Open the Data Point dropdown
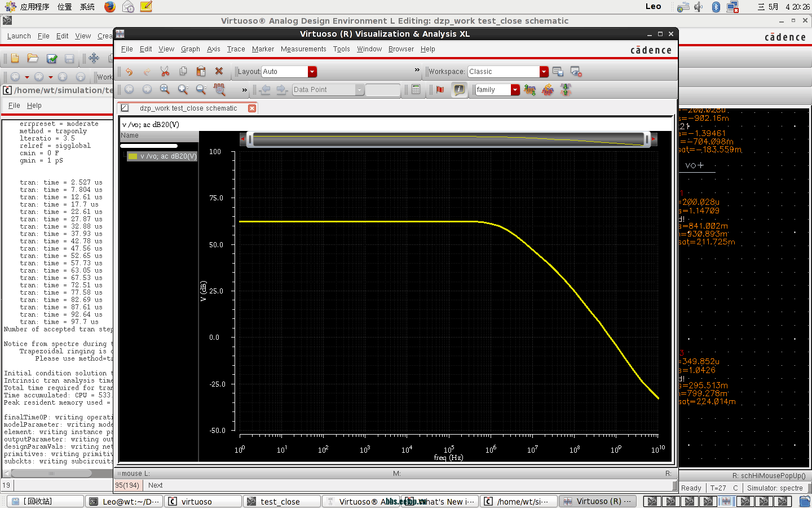Image resolution: width=812 pixels, height=508 pixels. 359,90
